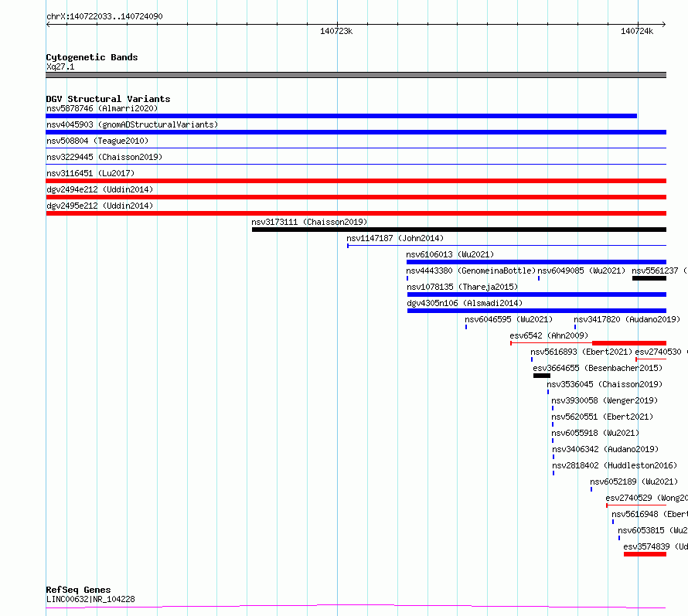Open esv6542 (Ahn2009) label

coord(549,335)
